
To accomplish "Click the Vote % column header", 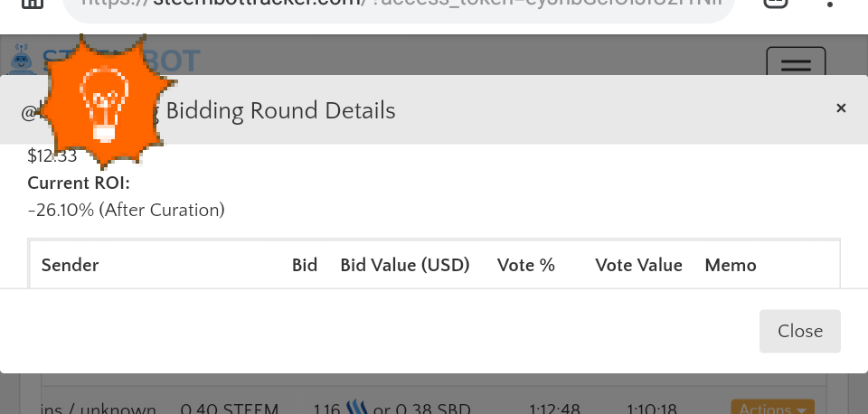I will click(526, 265).
